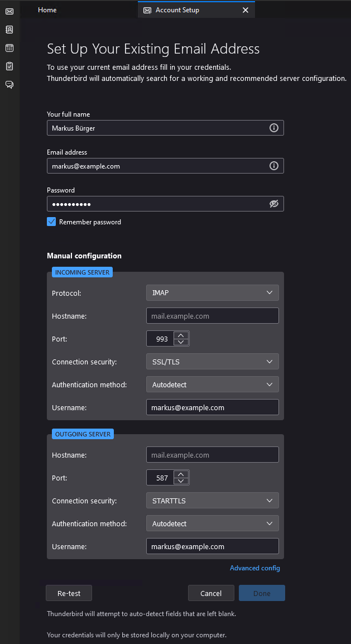This screenshot has width=351, height=644.
Task: Increase the incoming server port number
Action: [x=181, y=335]
